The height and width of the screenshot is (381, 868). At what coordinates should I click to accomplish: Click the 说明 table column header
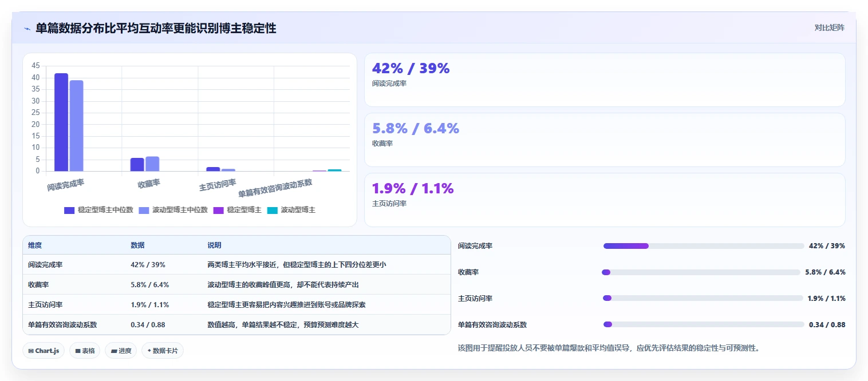[214, 245]
